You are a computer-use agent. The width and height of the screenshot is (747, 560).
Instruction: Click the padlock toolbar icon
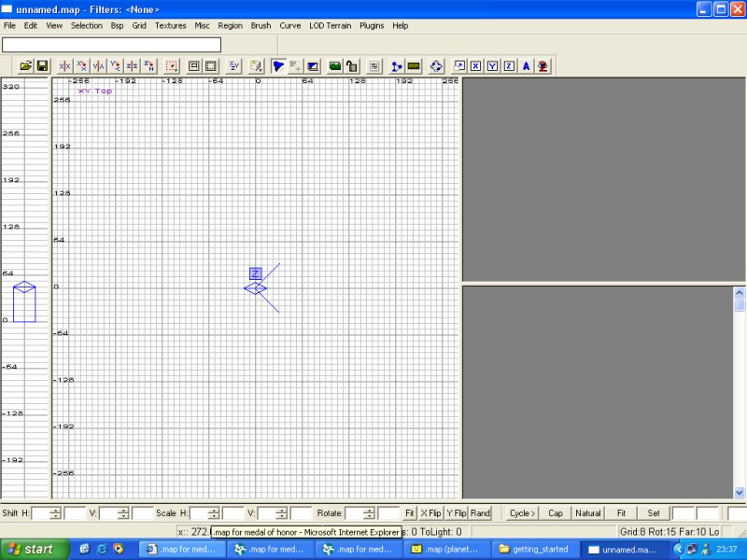click(351, 66)
